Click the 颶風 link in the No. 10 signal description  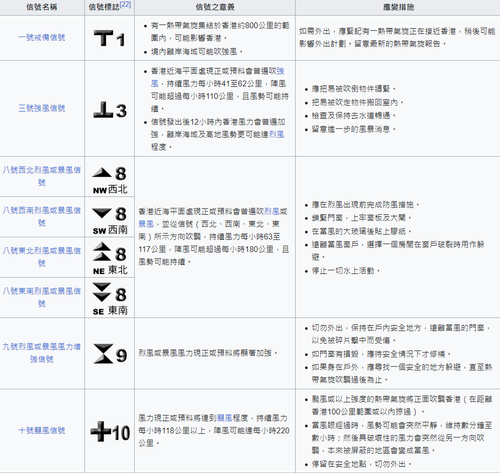tap(225, 418)
